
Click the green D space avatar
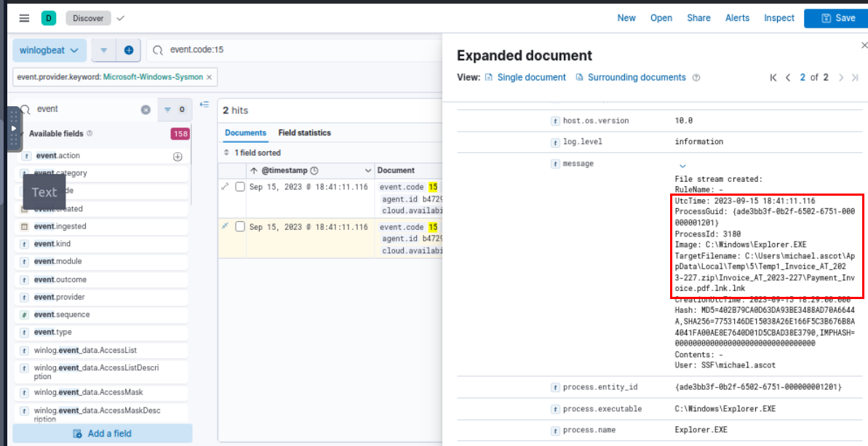(49, 18)
